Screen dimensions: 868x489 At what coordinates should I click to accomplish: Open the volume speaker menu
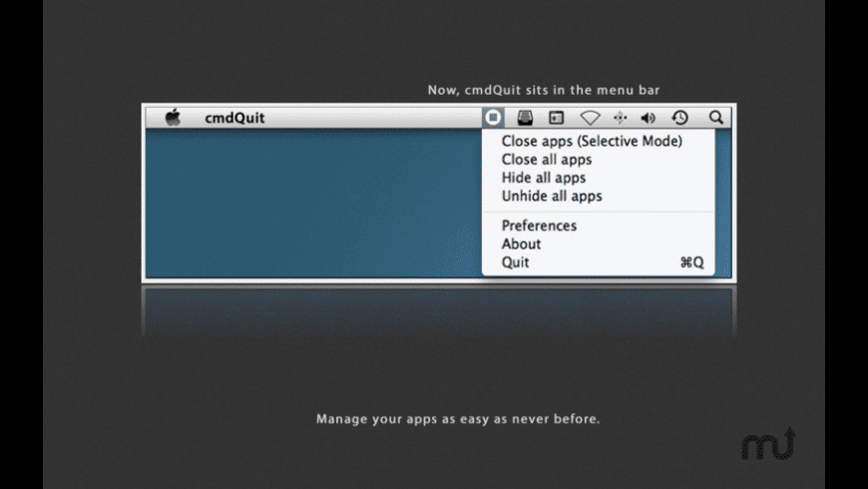pos(649,118)
